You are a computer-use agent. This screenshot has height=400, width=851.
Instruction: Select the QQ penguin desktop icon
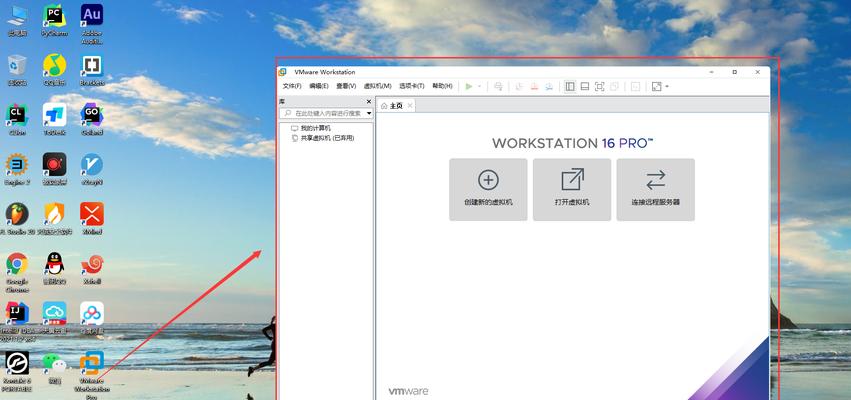54,269
